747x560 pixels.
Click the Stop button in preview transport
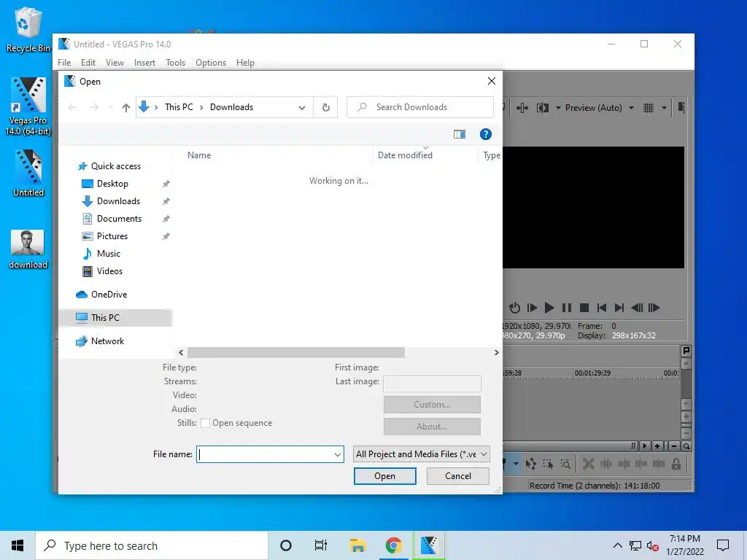(584, 308)
